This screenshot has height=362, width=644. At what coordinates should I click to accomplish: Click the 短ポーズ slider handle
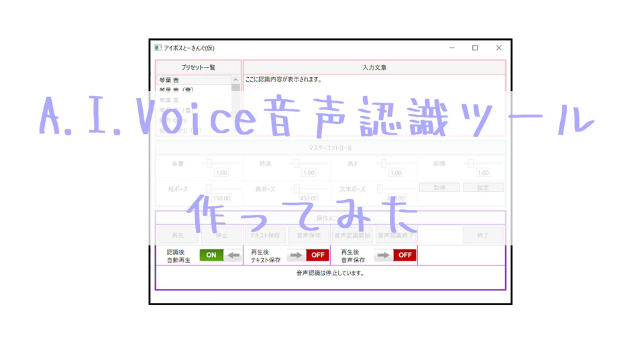(x=208, y=189)
